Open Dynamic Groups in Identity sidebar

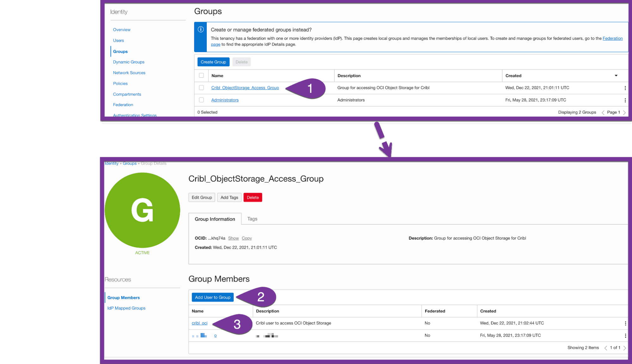click(129, 62)
